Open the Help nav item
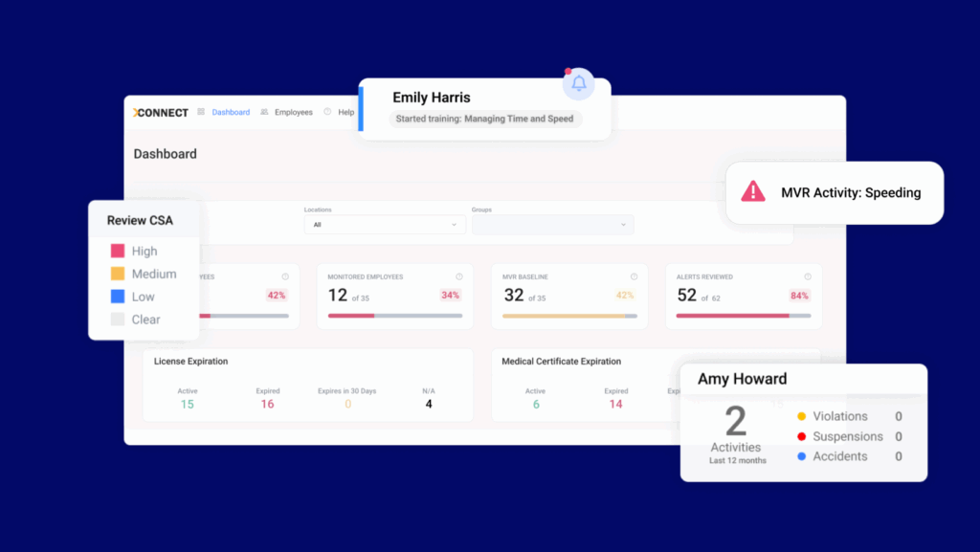Viewport: 980px width, 552px height. tap(345, 112)
